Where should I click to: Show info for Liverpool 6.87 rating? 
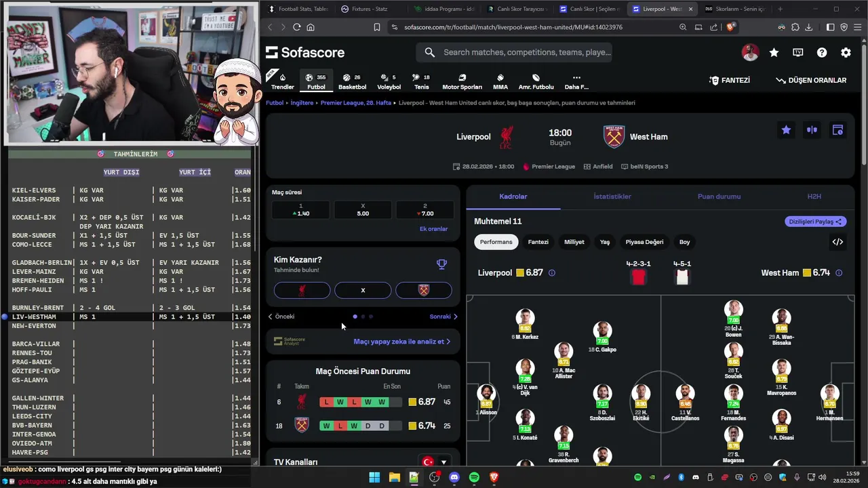click(x=551, y=273)
